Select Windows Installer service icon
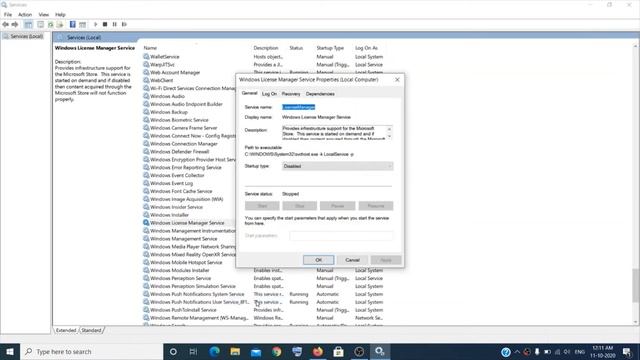The width and height of the screenshot is (640, 360). coord(146,215)
